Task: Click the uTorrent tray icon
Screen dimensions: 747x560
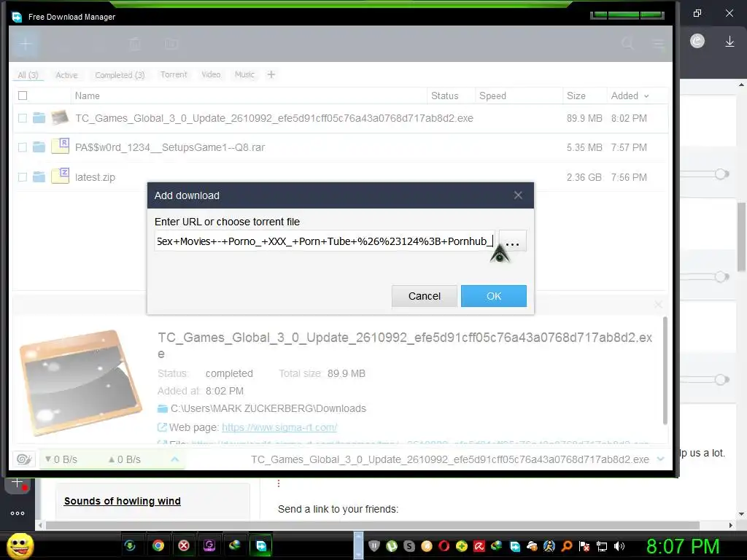Action: [x=392, y=545]
